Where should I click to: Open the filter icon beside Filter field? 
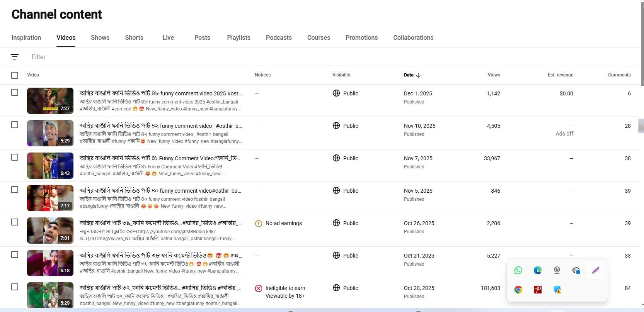pos(15,57)
